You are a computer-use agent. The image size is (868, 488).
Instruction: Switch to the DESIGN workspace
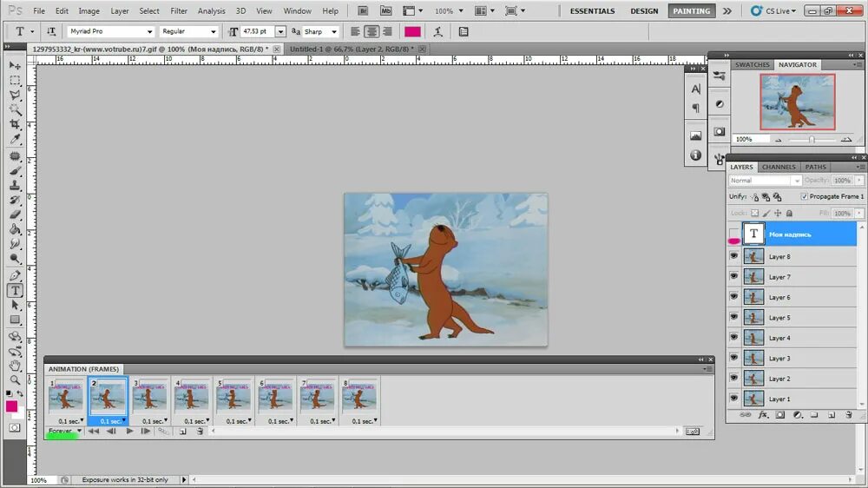pos(644,10)
